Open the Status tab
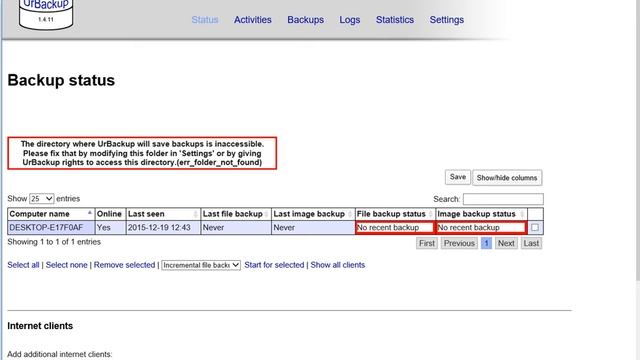This screenshot has height=360, width=640. tap(205, 20)
